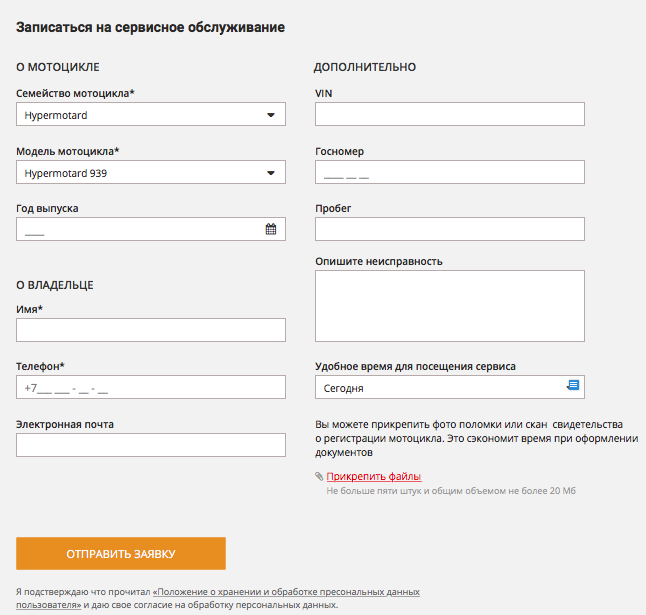Click the Телефон input field
Viewport: 646px width, 615px height.
coord(151,387)
